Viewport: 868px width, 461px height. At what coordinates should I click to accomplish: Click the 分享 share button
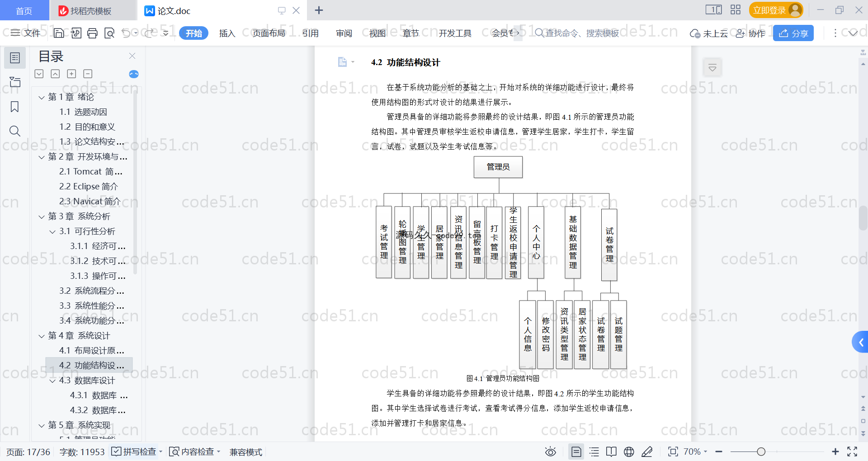point(793,33)
